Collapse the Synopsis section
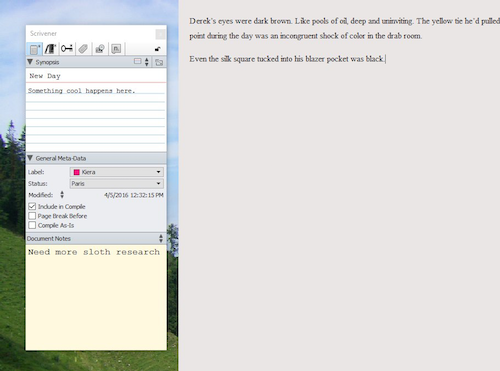The width and height of the screenshot is (500, 371). 30,62
